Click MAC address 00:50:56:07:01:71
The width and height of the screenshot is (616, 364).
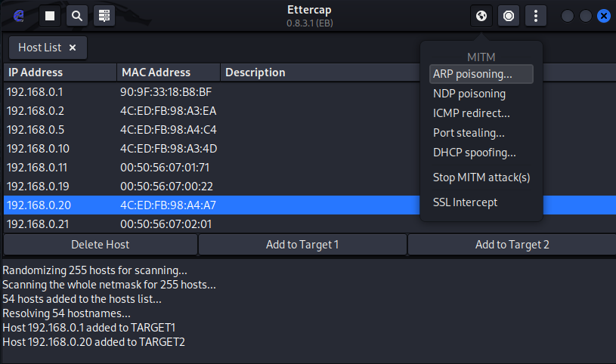point(165,168)
